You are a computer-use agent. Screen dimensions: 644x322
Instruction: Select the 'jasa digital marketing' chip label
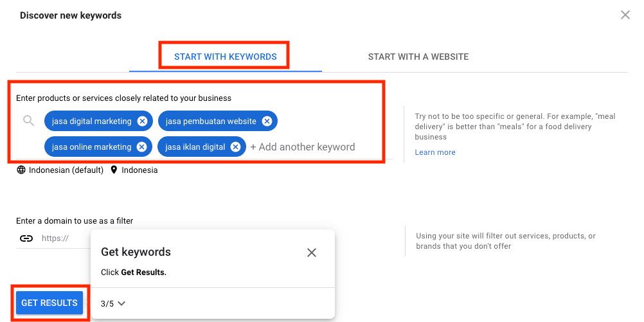[x=91, y=121]
